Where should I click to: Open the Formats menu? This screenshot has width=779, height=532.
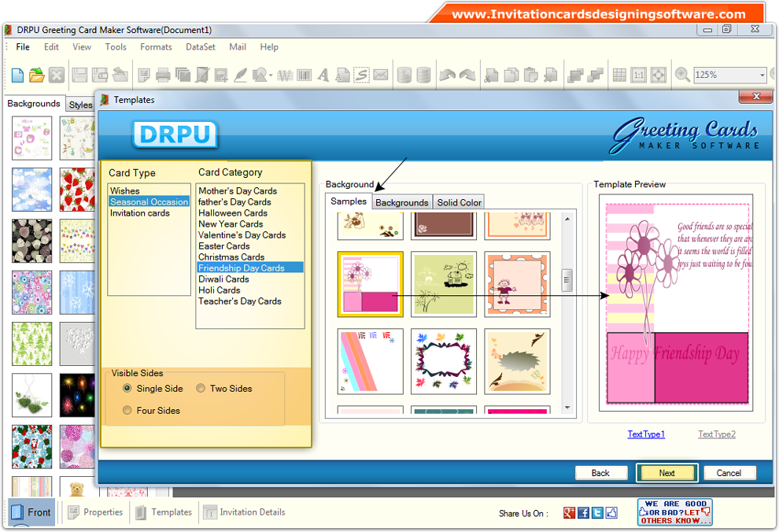156,46
